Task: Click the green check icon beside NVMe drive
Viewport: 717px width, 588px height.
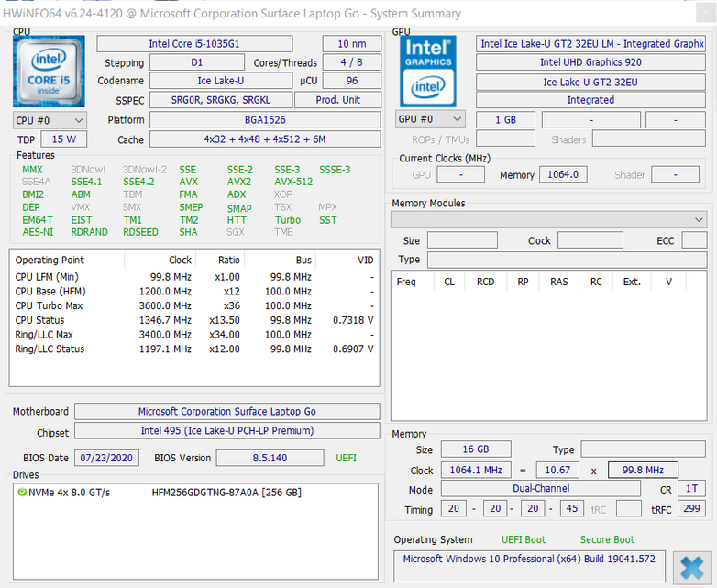Action: 21,493
